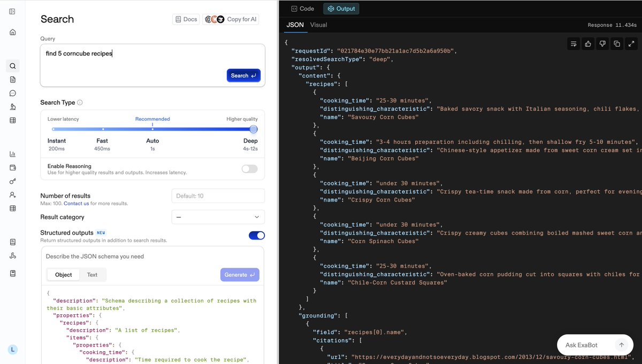The image size is (642, 364).
Task: Open the microscope research icon in sidebar
Action: (12, 107)
